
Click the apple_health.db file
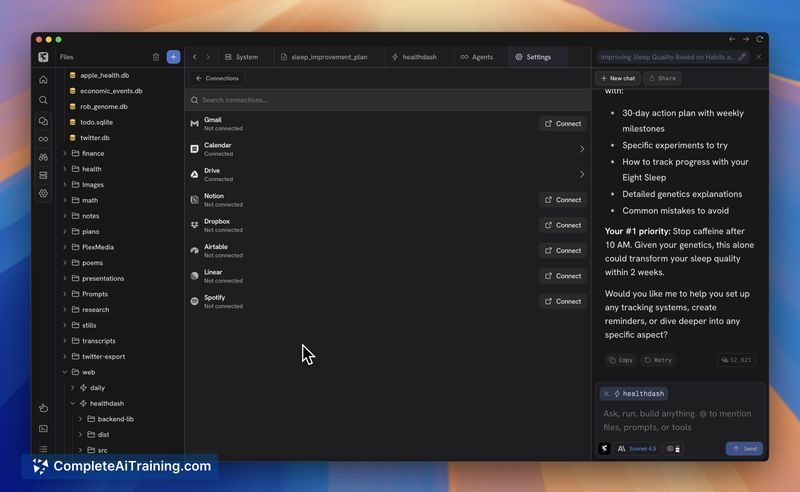tap(104, 75)
